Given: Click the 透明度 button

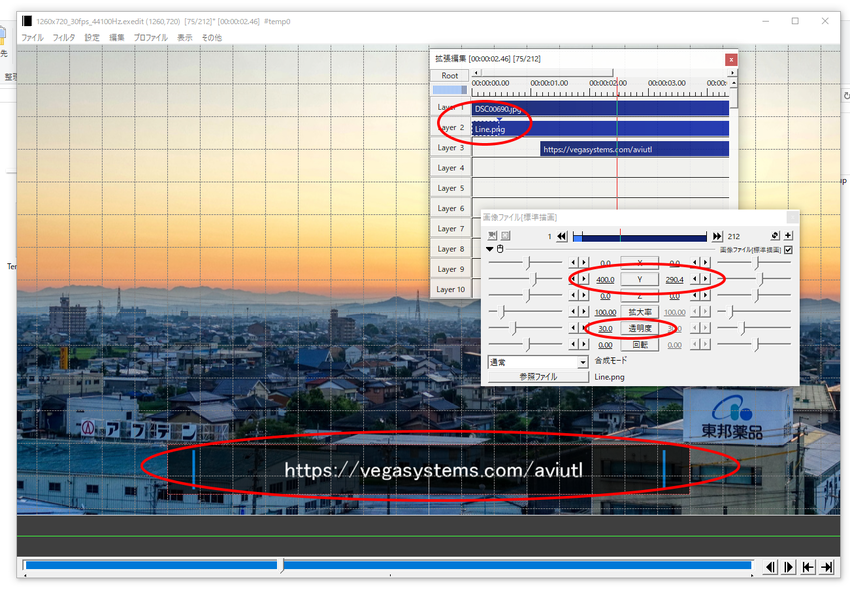Looking at the screenshot, I should (x=640, y=328).
